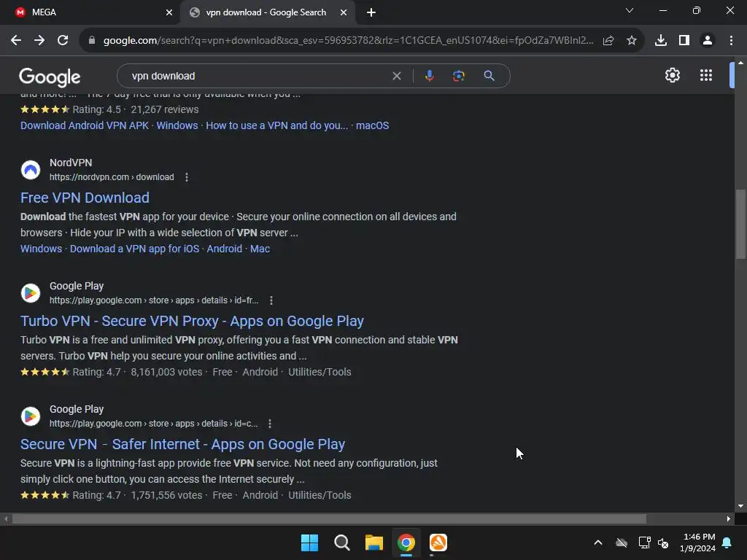Open the notification bell
This screenshot has height=560, width=747.
727,542
